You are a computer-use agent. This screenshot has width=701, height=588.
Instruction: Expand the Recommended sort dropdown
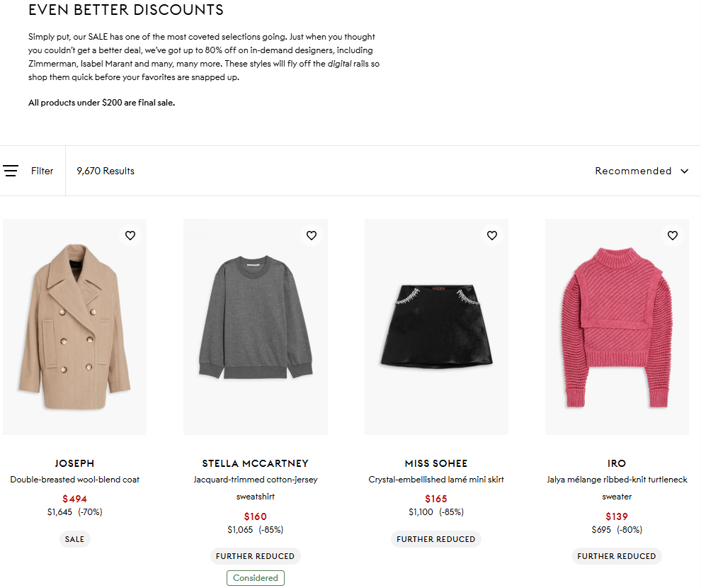click(x=633, y=171)
